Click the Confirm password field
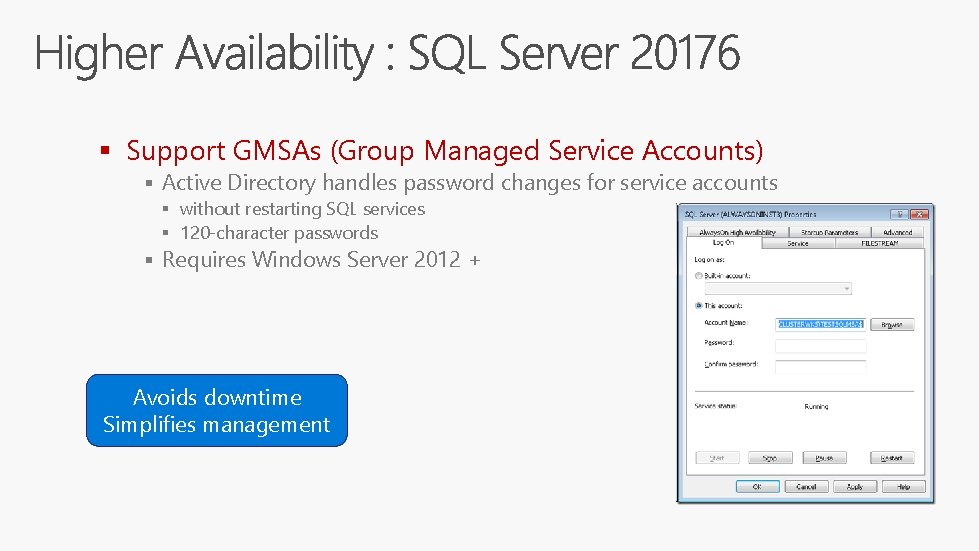This screenshot has width=979, height=551. tap(820, 367)
